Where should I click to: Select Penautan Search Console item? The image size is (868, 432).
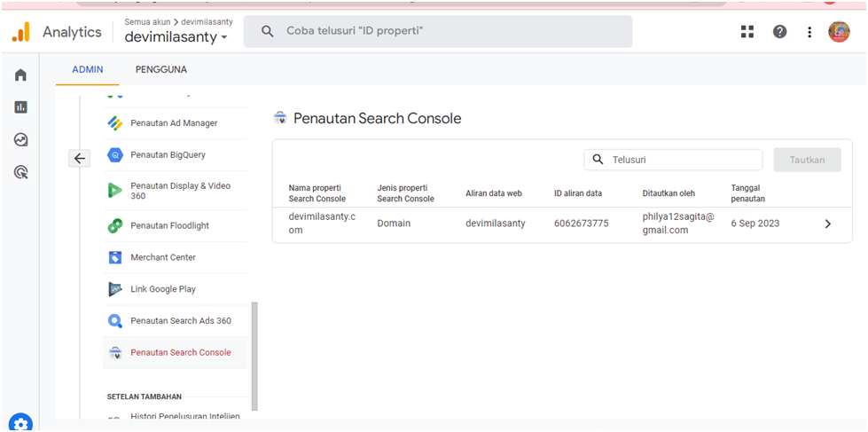[175, 353]
